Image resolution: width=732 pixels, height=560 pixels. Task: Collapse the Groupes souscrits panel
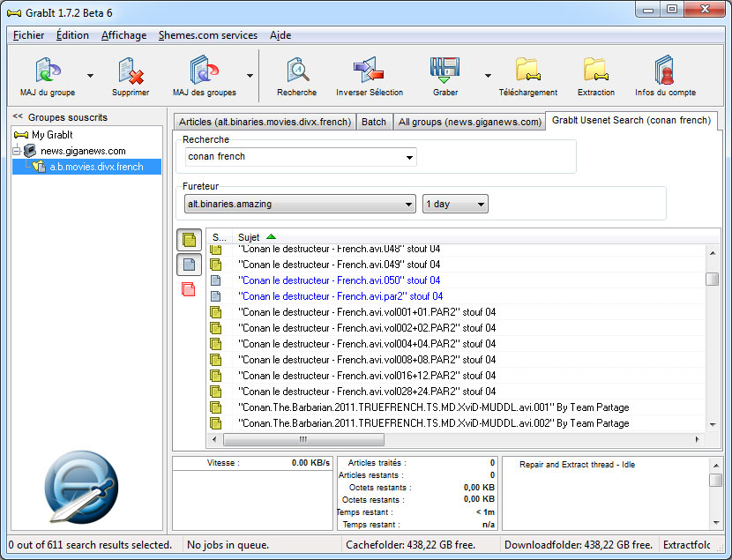[x=18, y=116]
